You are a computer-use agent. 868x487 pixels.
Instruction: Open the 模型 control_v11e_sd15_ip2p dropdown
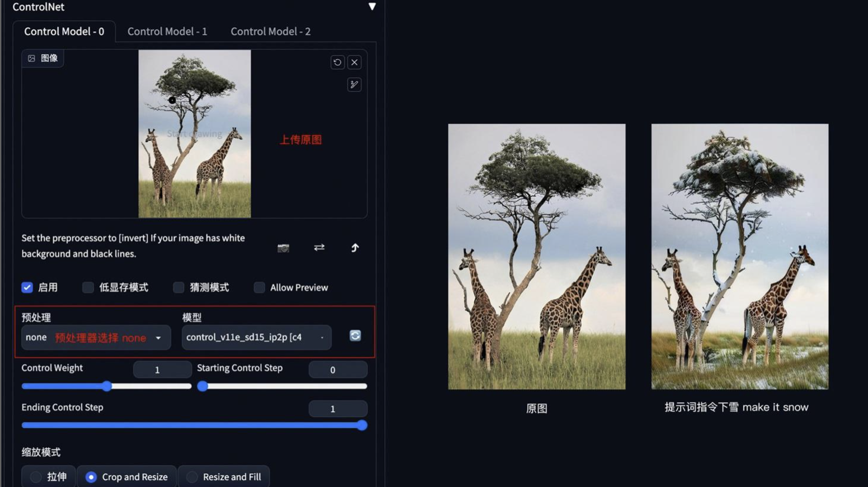(x=257, y=337)
